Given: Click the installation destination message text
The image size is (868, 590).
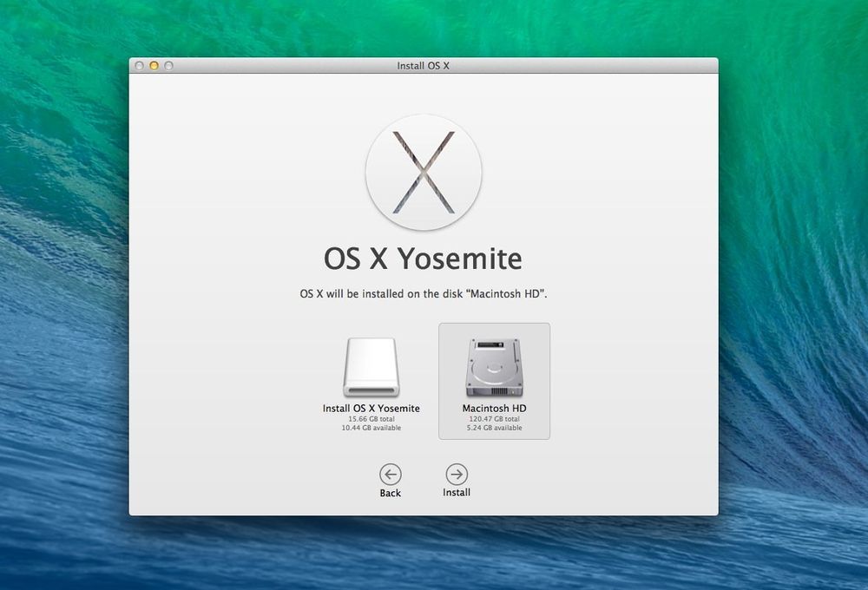Looking at the screenshot, I should click(424, 293).
